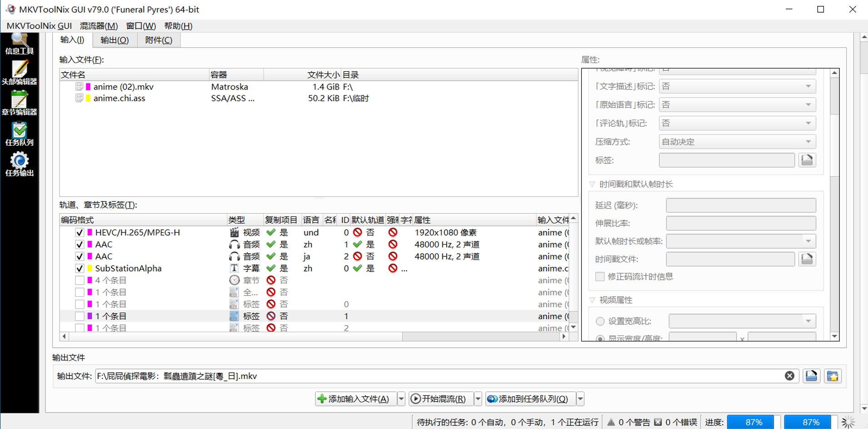Click the tag icon of selected 标签 row ID 1
Viewport: 868px width, 429px height.
[234, 316]
